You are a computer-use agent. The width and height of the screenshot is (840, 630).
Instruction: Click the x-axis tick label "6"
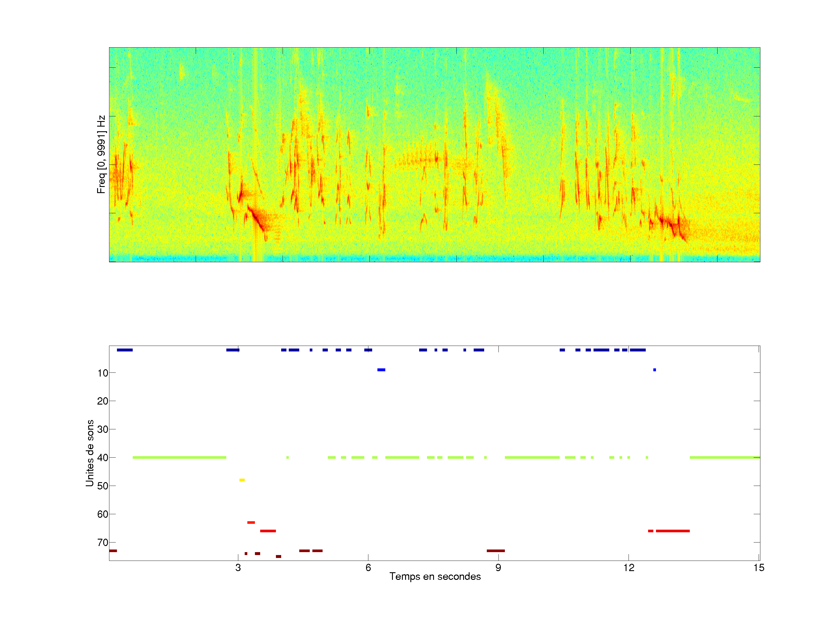[368, 568]
